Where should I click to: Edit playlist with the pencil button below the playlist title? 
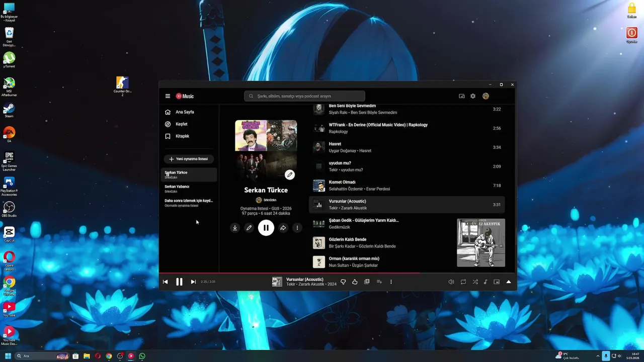(249, 228)
